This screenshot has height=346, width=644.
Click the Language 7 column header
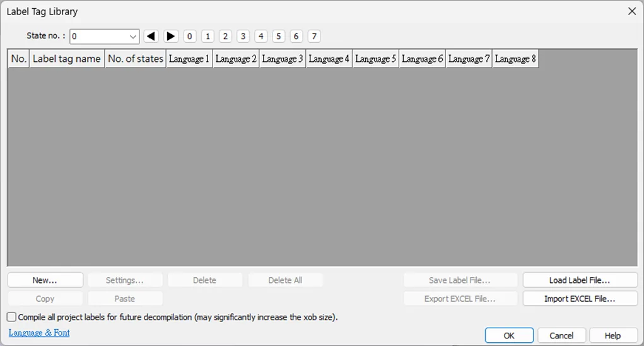[469, 59]
